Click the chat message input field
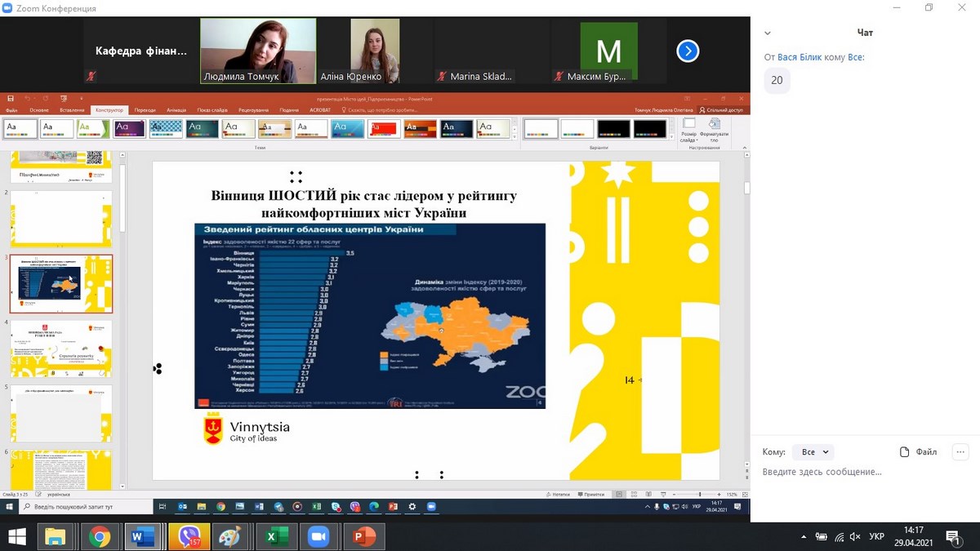980x551 pixels. [x=857, y=472]
